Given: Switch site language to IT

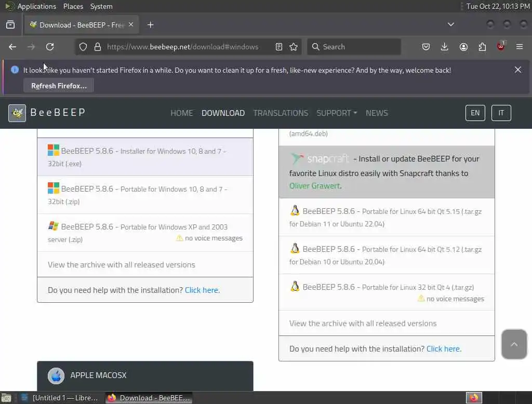Looking at the screenshot, I should 501,113.
